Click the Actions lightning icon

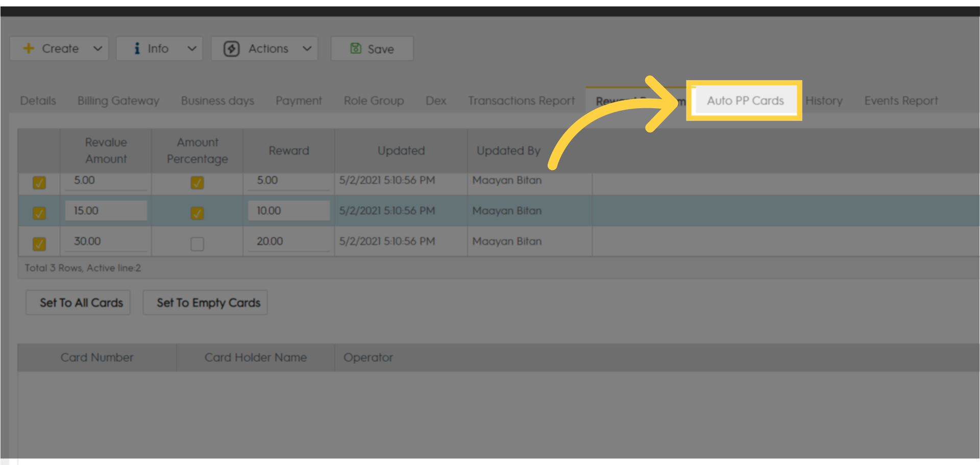[x=231, y=48]
